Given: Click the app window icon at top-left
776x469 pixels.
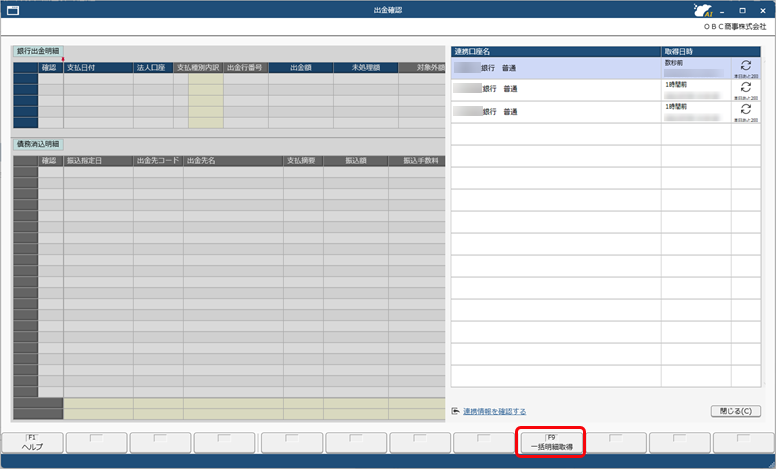Looking at the screenshot, I should click(13, 10).
